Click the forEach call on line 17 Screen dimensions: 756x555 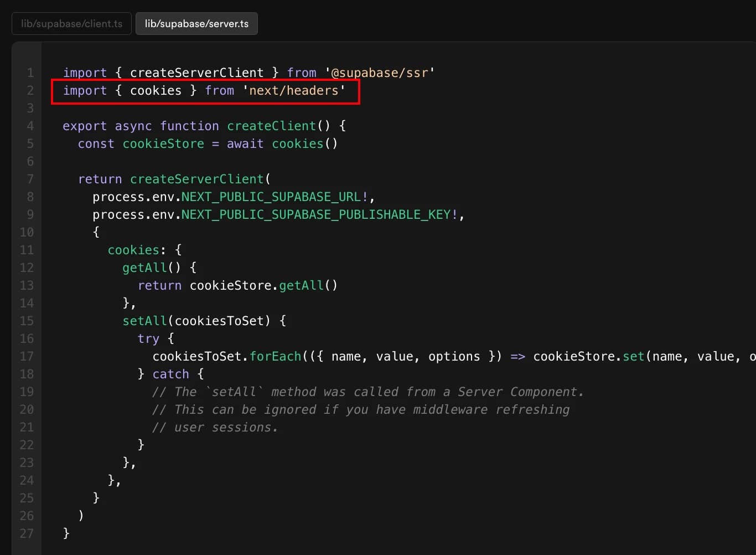tap(275, 356)
